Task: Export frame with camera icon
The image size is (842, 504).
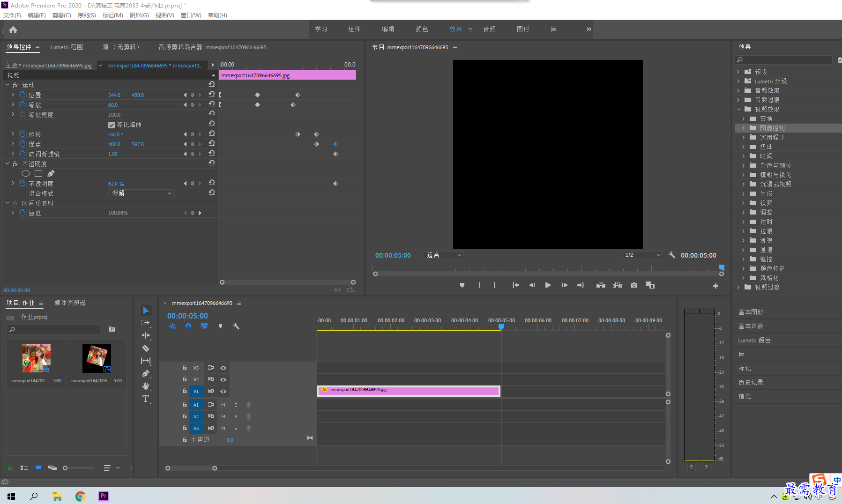Action: [x=634, y=285]
